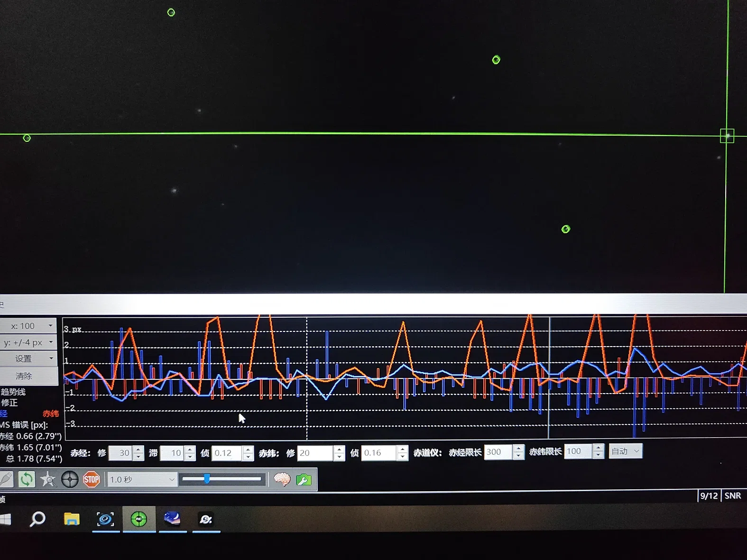Click the red STOP icon

[x=92, y=479]
